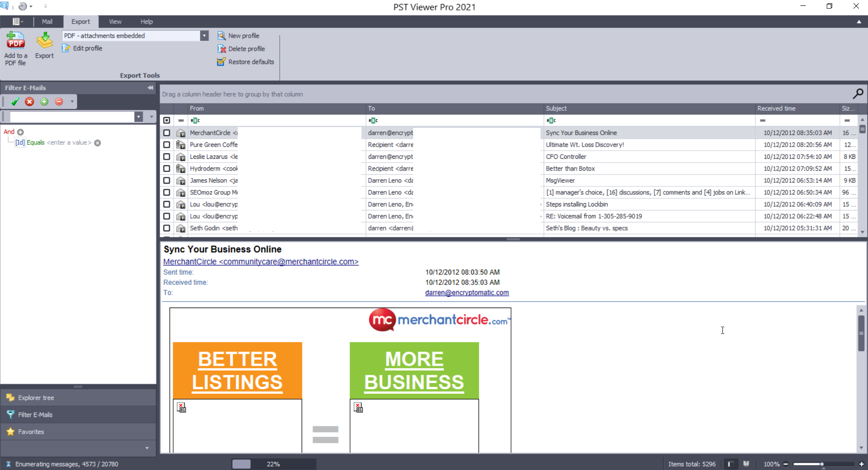Open the filter value dropdown arrow

coord(138,117)
